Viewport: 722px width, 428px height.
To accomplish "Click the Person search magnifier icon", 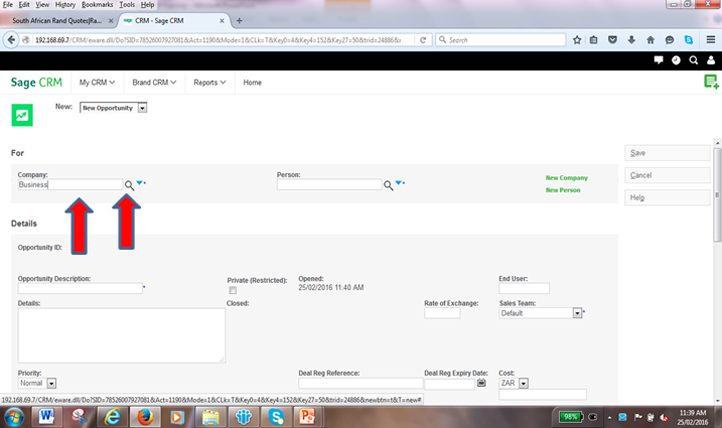I will (389, 185).
